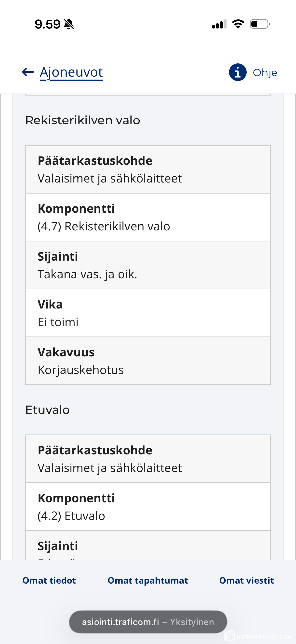Switch to Omat tapahtumat tab
Screen dimensions: 296x644
coord(148,580)
